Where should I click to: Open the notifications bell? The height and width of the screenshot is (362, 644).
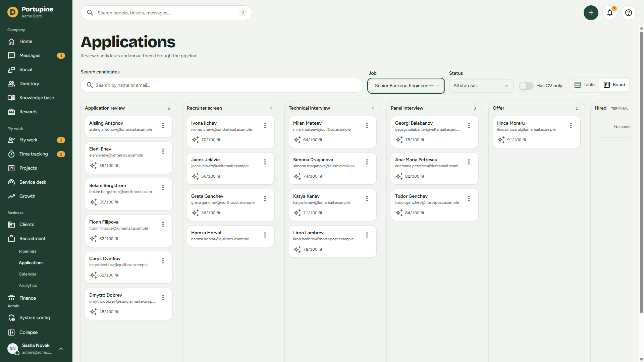610,13
